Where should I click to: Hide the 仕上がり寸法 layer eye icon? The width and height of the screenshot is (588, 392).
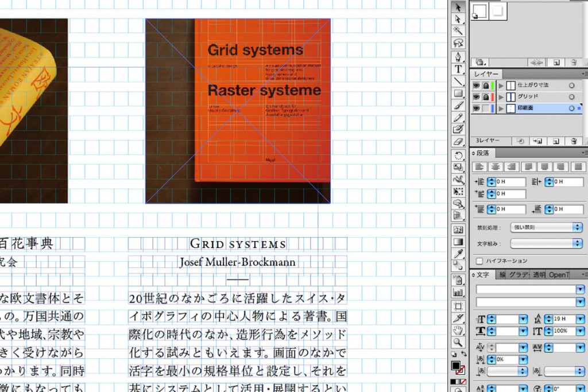click(x=476, y=86)
